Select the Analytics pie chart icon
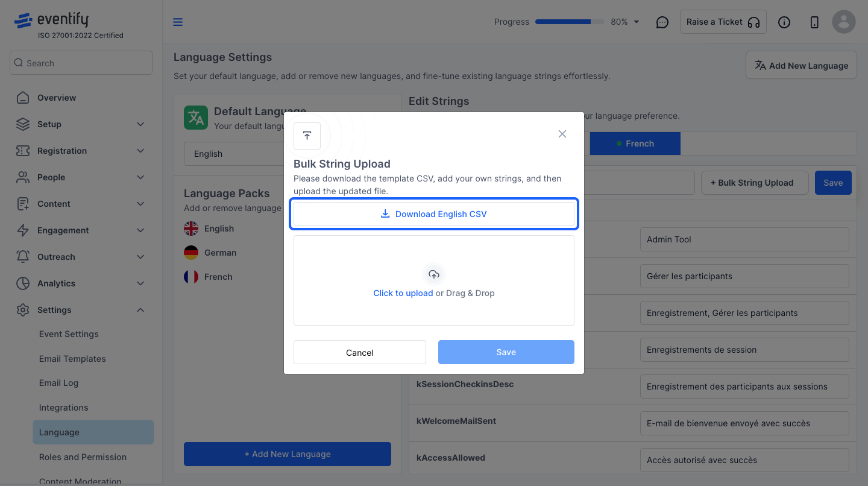 [23, 283]
